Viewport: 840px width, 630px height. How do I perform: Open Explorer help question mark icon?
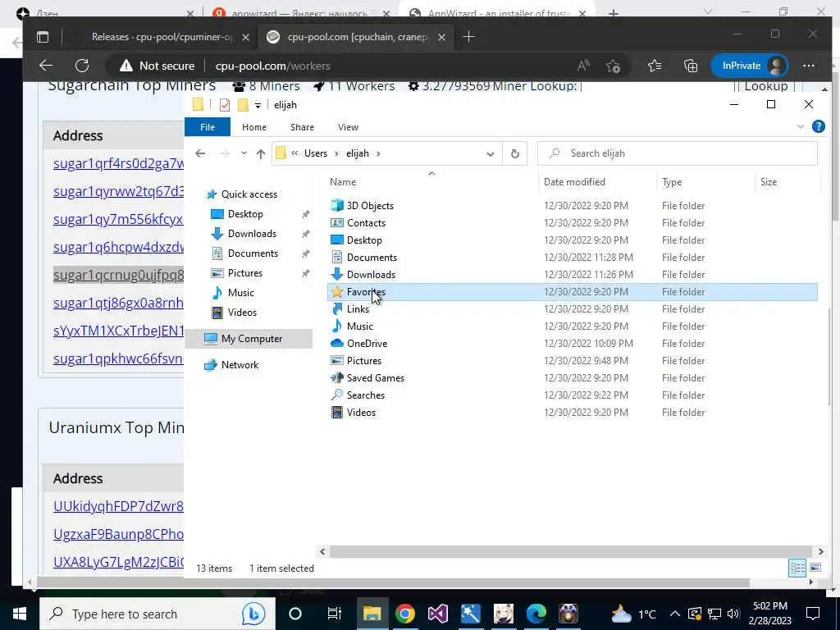coord(818,126)
